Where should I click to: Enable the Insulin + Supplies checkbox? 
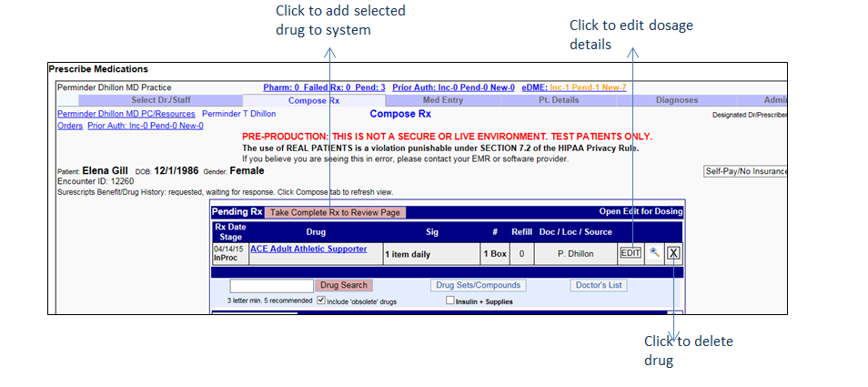point(449,300)
